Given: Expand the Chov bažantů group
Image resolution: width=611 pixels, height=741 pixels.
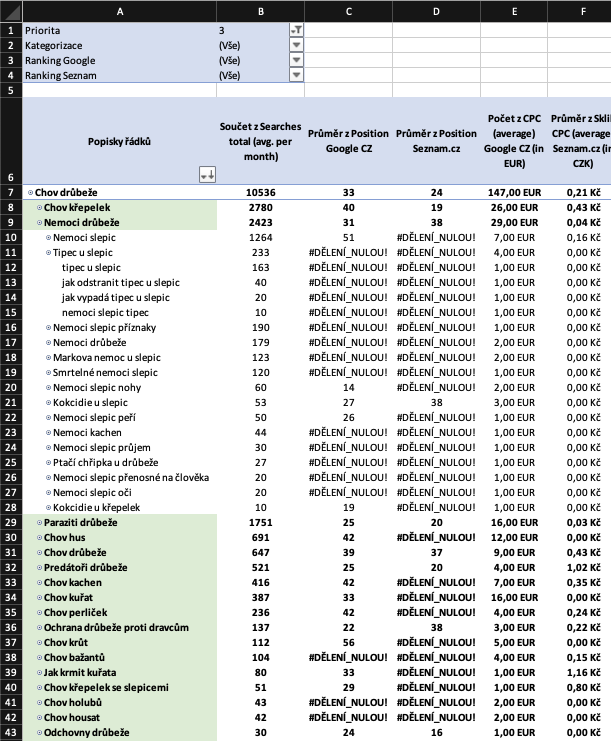Looking at the screenshot, I should pyautogui.click(x=40, y=657).
